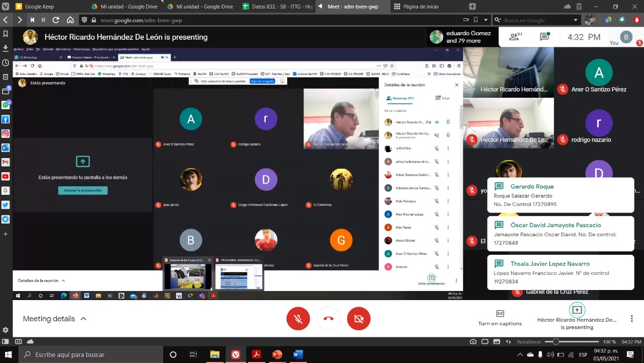644x363 pixels.
Task: Open Instagram web panel
Action: click(6, 133)
